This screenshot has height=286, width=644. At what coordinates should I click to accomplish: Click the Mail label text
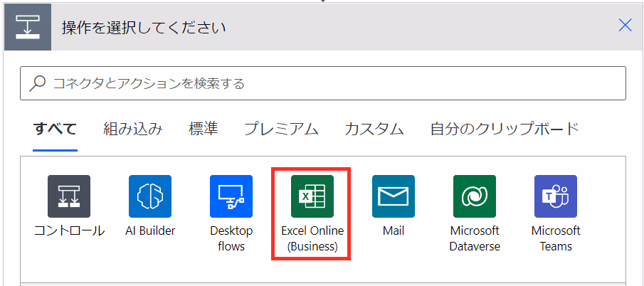(394, 231)
